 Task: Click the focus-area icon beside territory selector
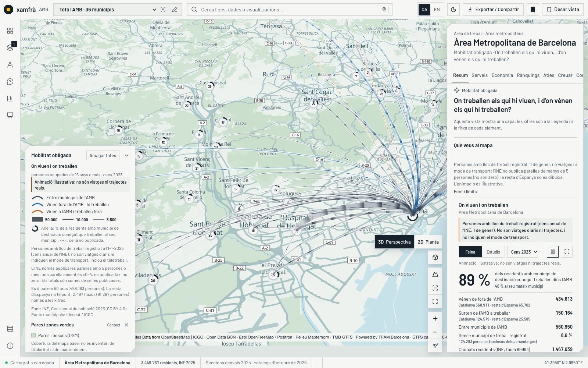tap(163, 10)
